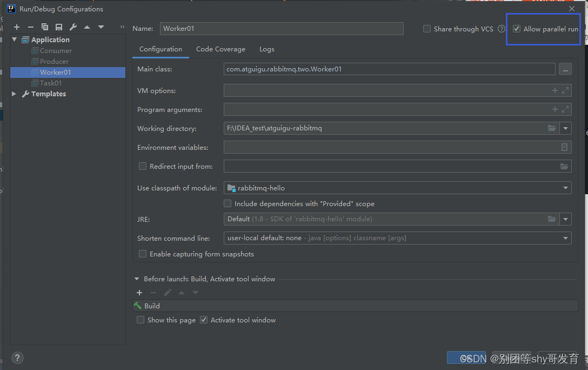Move configuration up in the list
Viewport: 588px width, 370px height.
[x=87, y=27]
